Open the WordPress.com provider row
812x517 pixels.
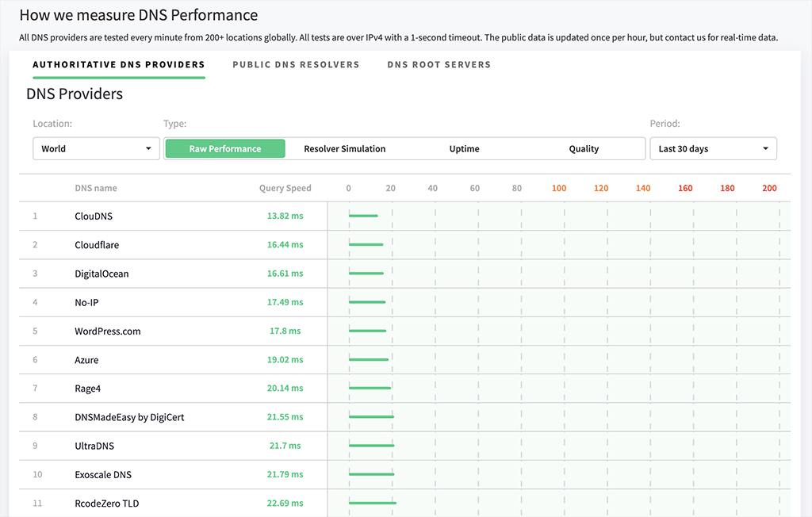[405, 331]
